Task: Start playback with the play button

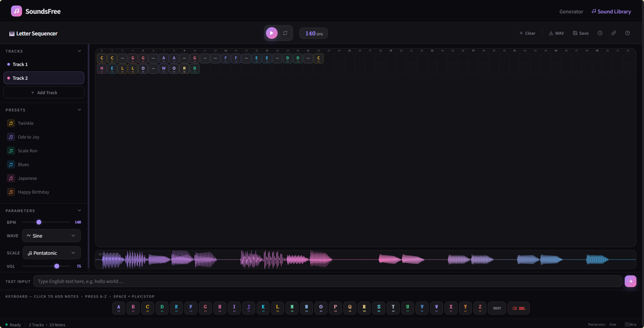Action: click(272, 33)
